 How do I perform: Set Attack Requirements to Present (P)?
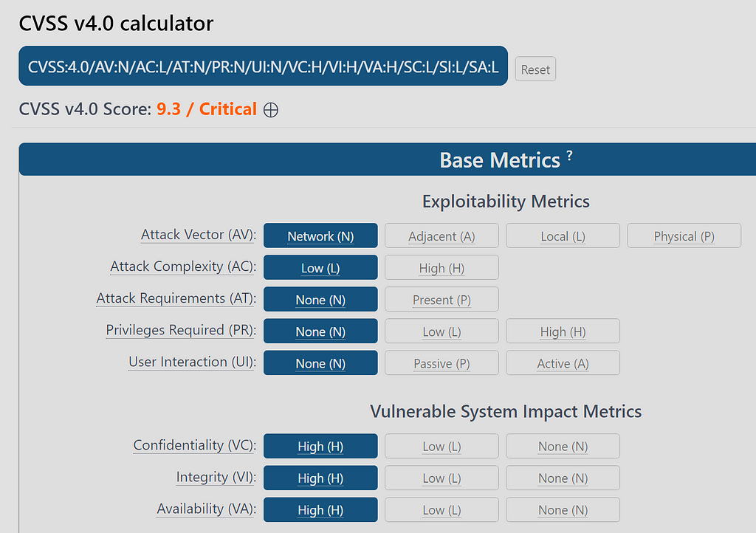[x=441, y=300]
